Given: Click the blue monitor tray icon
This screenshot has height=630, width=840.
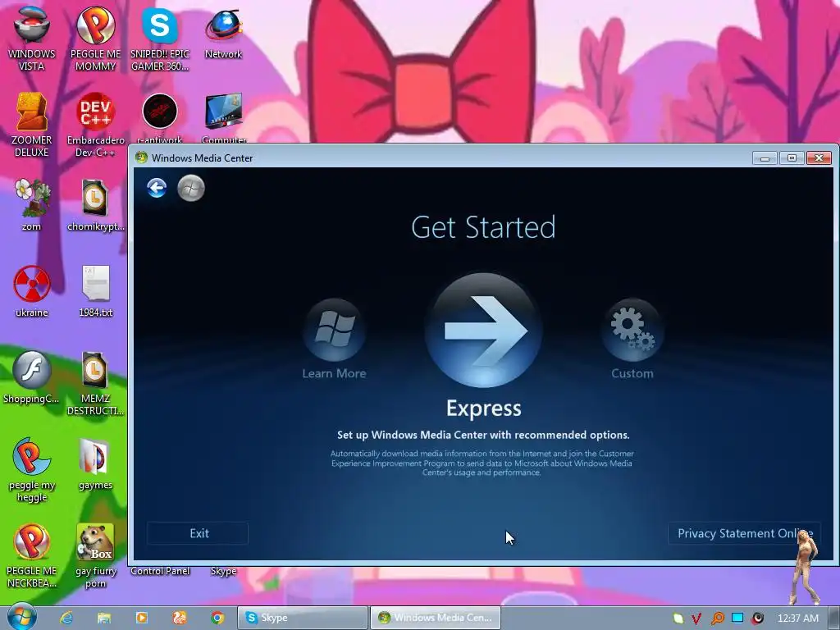Looking at the screenshot, I should pyautogui.click(x=737, y=618).
